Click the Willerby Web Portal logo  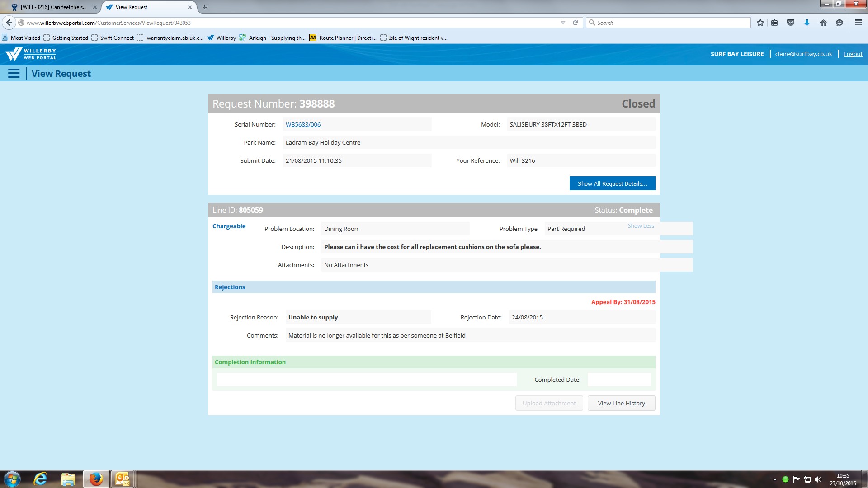[x=31, y=54]
